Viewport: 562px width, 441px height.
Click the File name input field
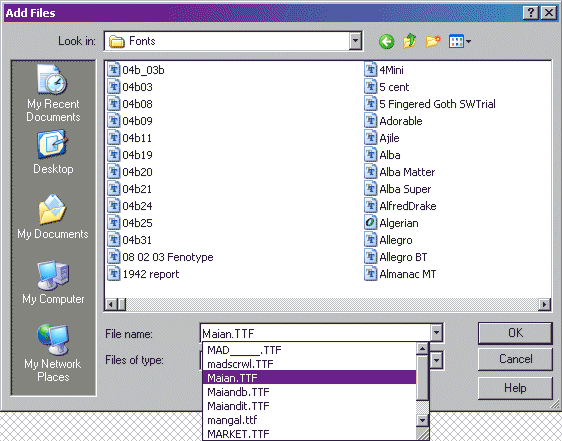(315, 333)
